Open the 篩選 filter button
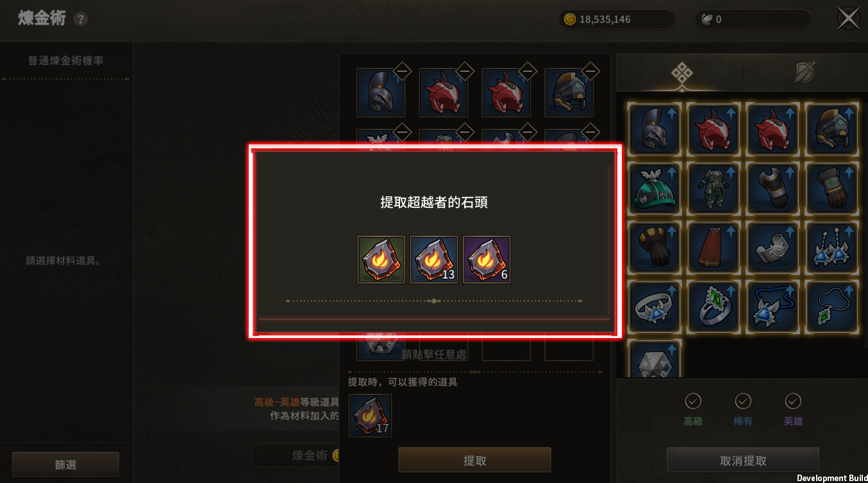The image size is (868, 483). [65, 464]
